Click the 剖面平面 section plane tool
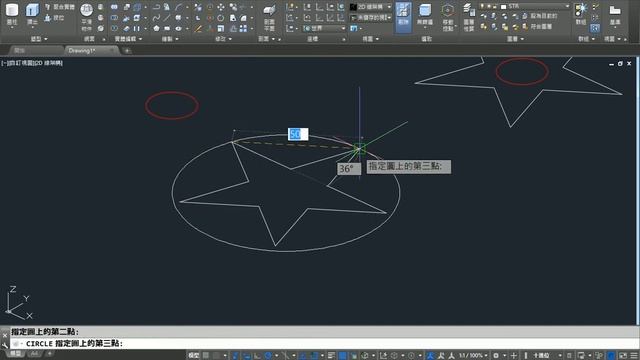The height and width of the screenshot is (360, 640). click(269, 18)
